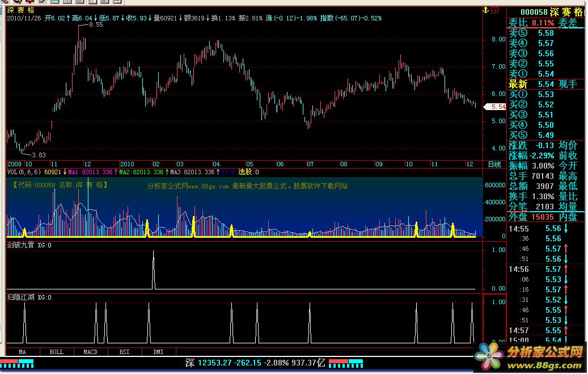
Task: Click the 最新 5.54 latest price row
Action: (531, 84)
